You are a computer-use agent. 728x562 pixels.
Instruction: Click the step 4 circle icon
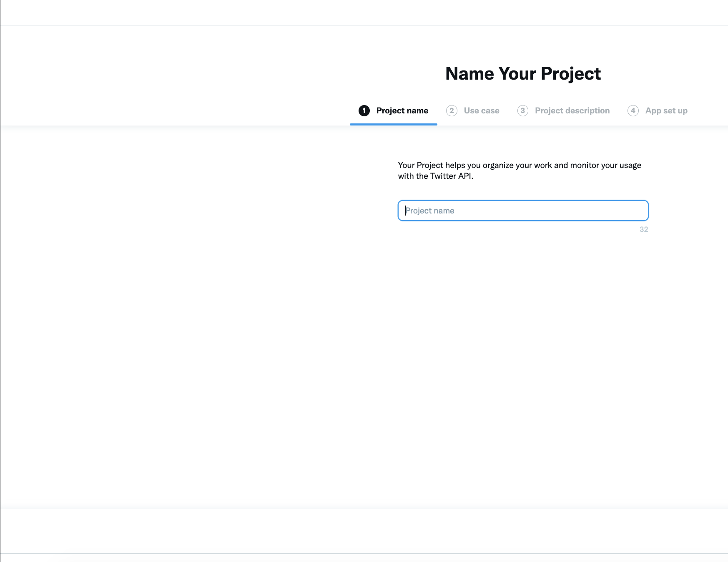[x=633, y=110]
